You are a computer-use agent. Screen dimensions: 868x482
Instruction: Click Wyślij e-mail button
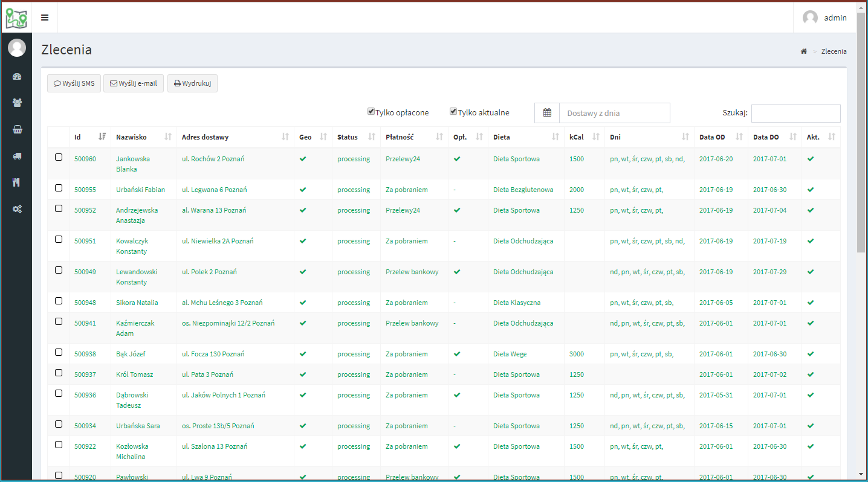click(x=134, y=83)
